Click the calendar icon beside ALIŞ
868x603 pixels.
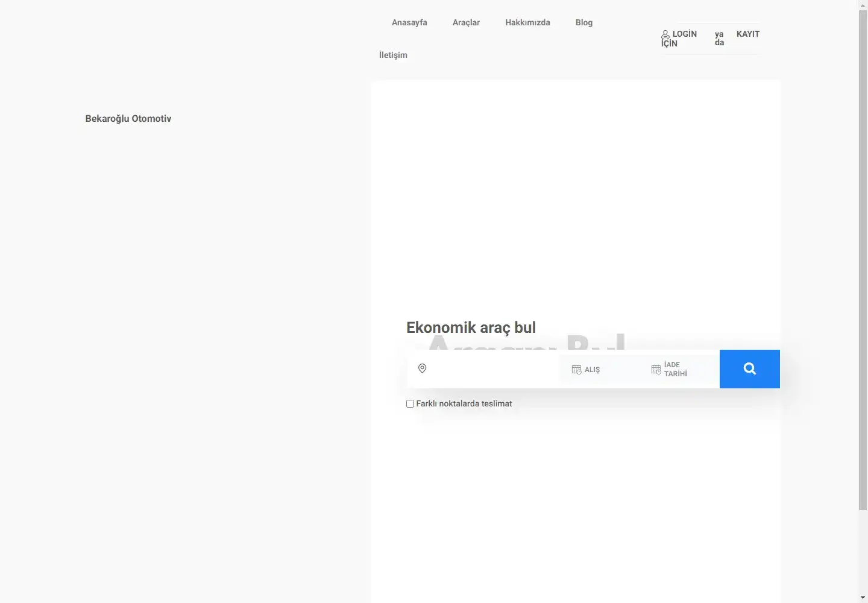click(576, 370)
